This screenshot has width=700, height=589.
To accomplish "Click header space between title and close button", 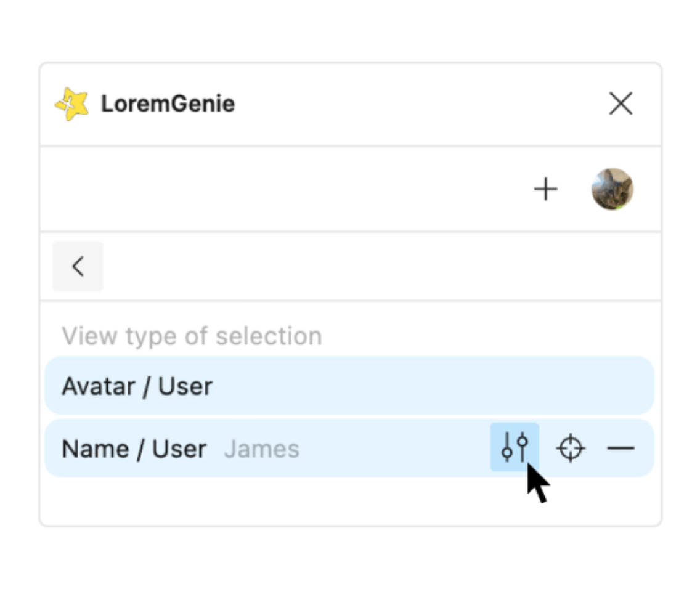I will tap(419, 104).
